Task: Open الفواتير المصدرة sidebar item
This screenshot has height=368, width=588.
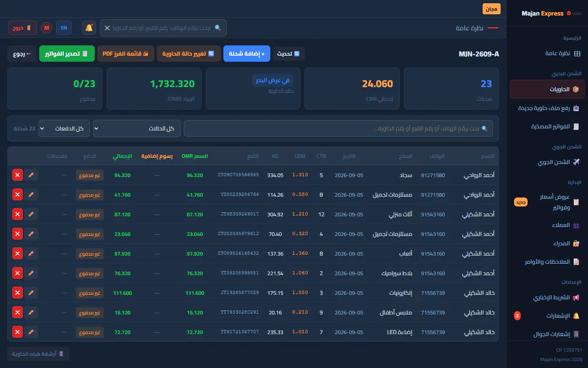Action: click(x=547, y=127)
